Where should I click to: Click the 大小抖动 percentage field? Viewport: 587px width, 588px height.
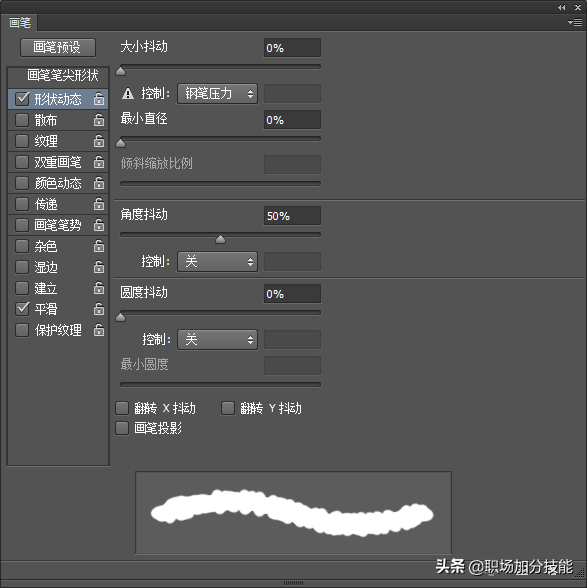coord(292,48)
